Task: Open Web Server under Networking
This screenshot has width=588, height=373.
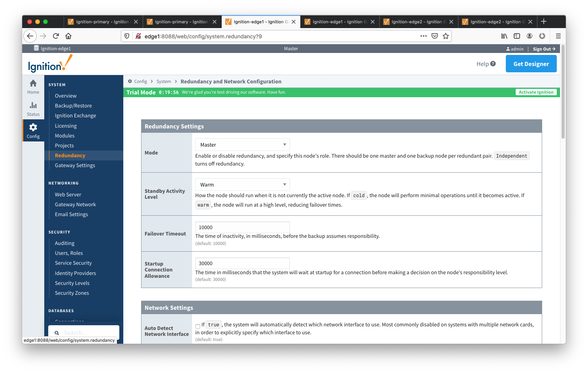Action: point(68,194)
